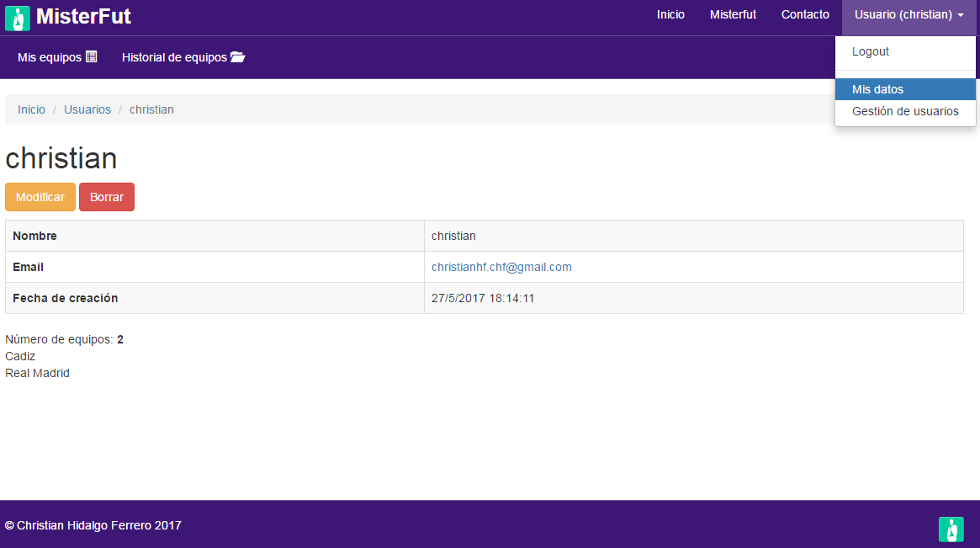
Task: Open Mis equipos in the secondary navbar
Action: 57,57
